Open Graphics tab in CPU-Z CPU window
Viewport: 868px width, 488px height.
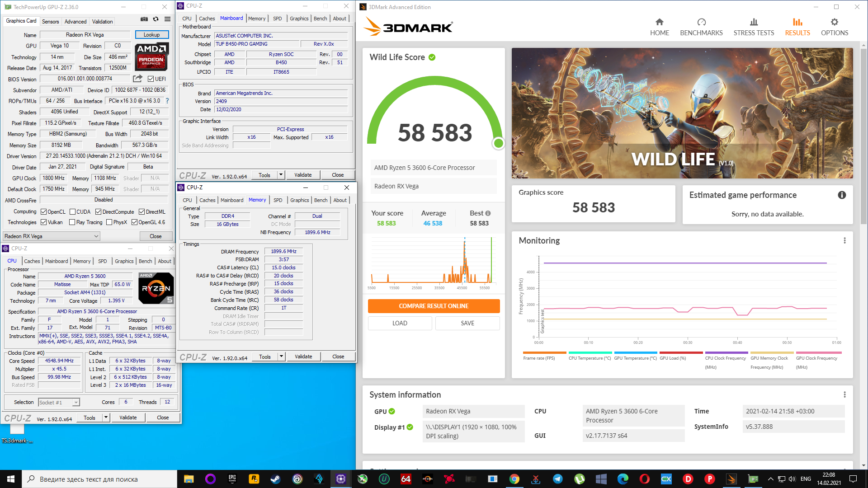tap(124, 261)
